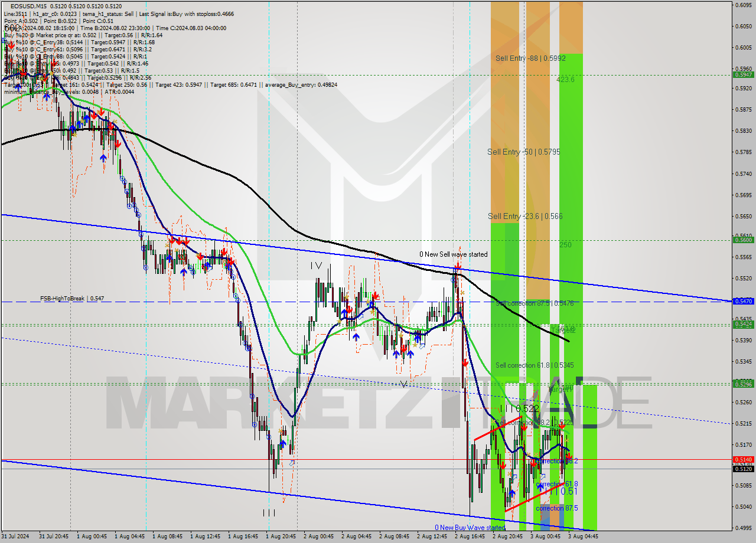
Task: Click the 0.5875 price axis value
Action: coord(743,109)
